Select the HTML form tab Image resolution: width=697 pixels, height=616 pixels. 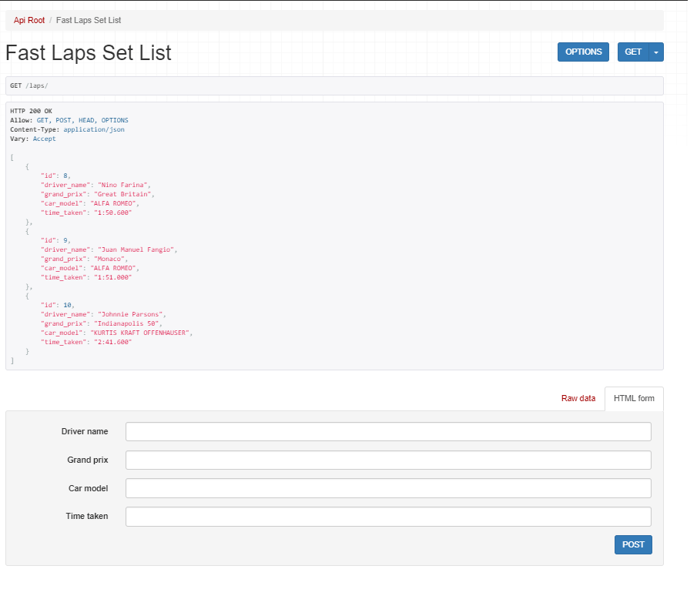pyautogui.click(x=634, y=398)
